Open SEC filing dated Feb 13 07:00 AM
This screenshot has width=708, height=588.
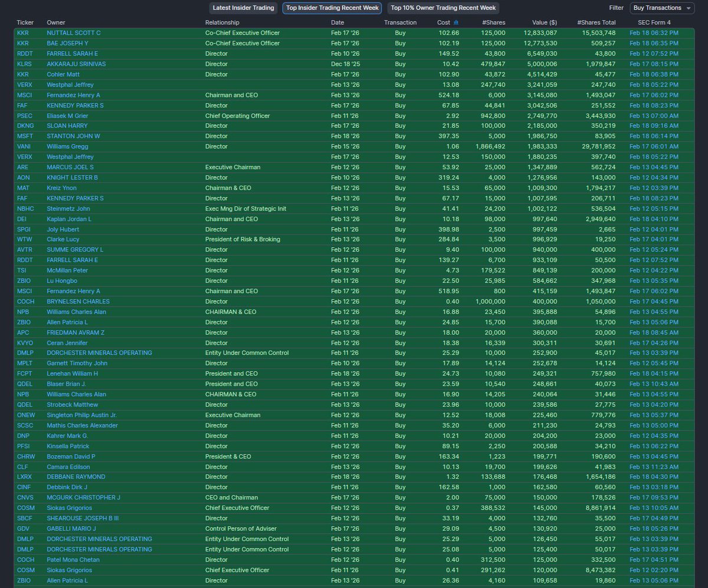(654, 116)
